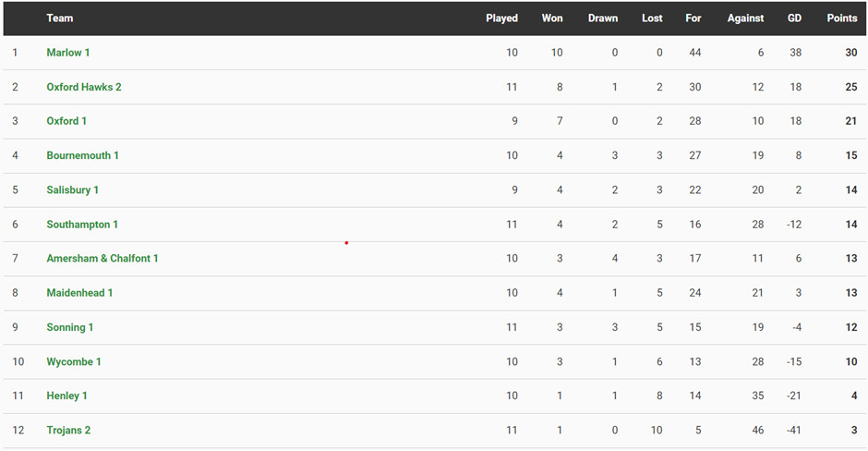The width and height of the screenshot is (868, 451).
Task: Click the GD column header
Action: [794, 18]
